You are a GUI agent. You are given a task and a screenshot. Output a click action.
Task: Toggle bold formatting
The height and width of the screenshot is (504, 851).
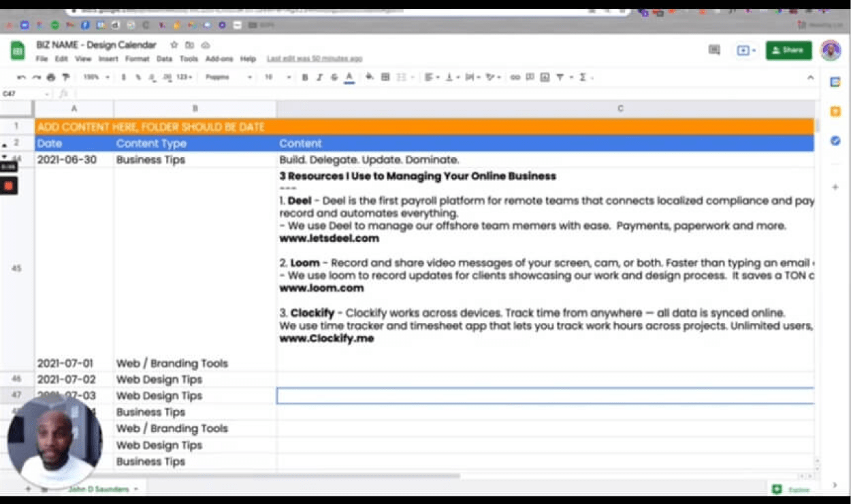coord(304,78)
